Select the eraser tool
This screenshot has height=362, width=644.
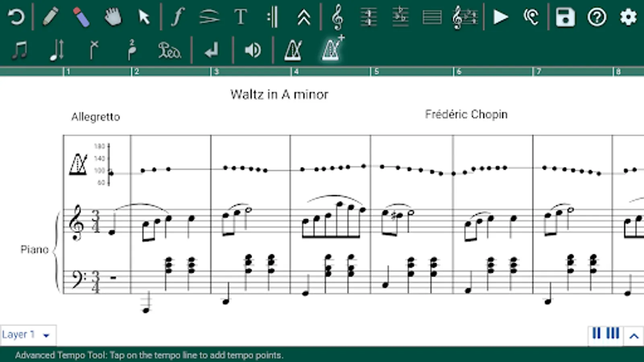81,17
